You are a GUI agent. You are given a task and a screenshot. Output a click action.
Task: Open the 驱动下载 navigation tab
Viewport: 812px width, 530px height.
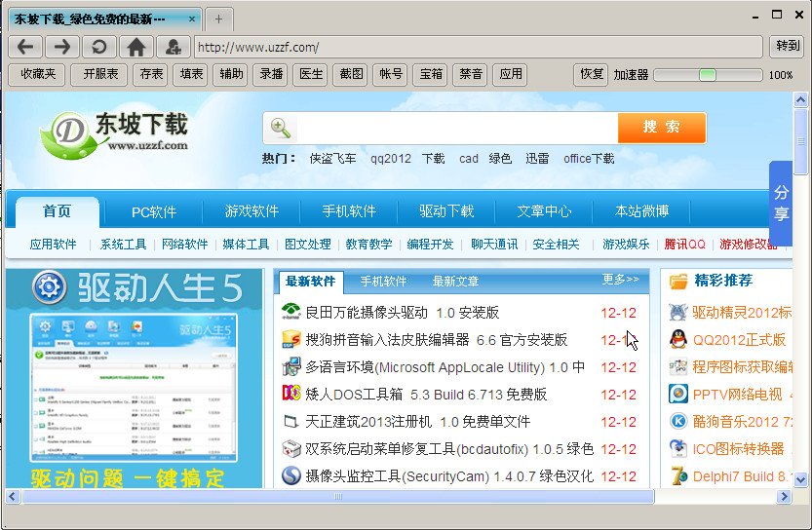[x=446, y=211]
